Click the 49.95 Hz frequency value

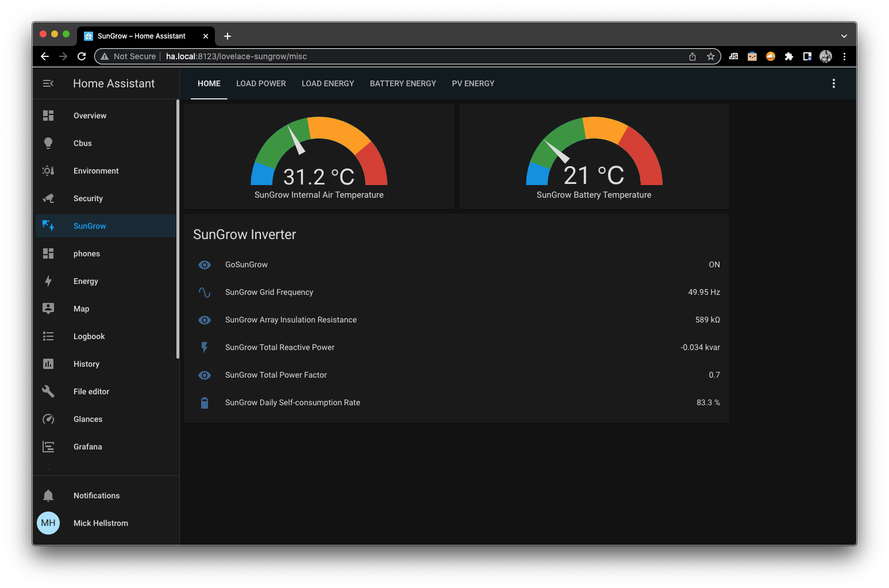tap(704, 292)
